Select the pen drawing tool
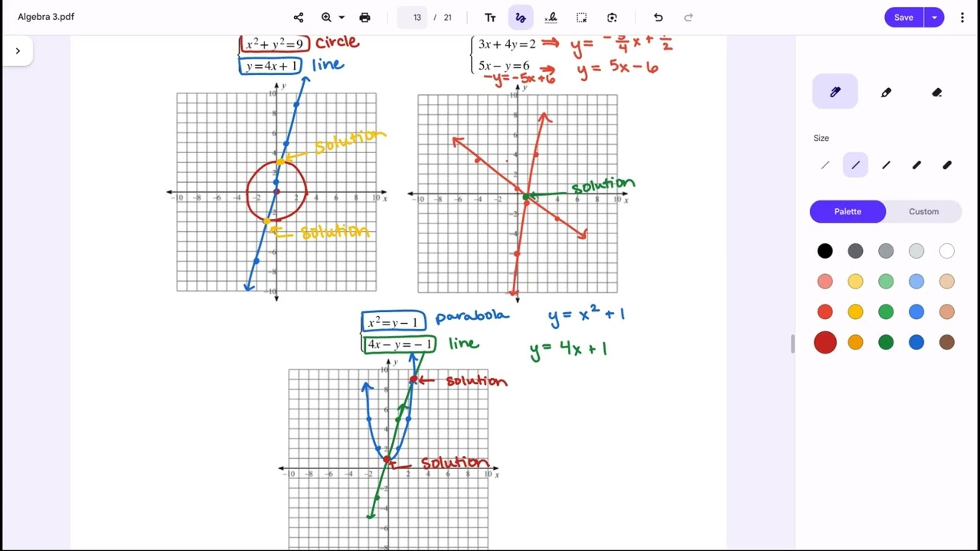980x551 pixels. [835, 92]
